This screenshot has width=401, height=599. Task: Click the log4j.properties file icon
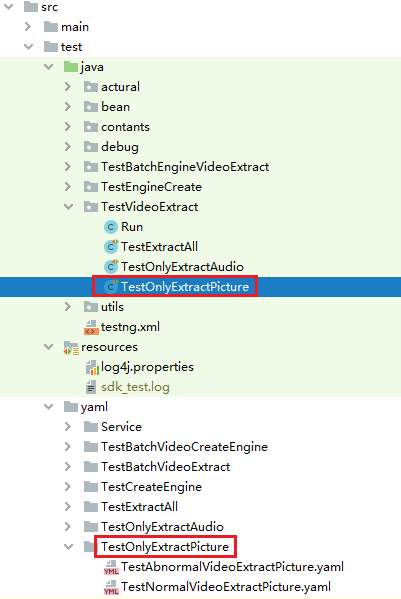(x=92, y=367)
